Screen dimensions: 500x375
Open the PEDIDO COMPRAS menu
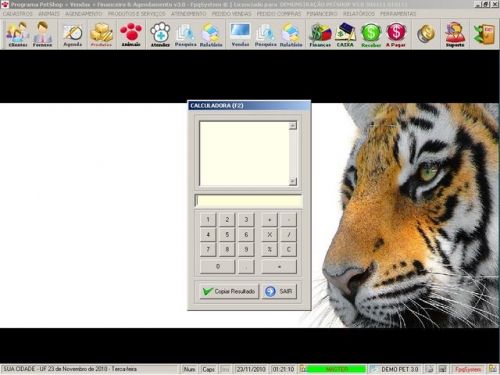coord(279,14)
